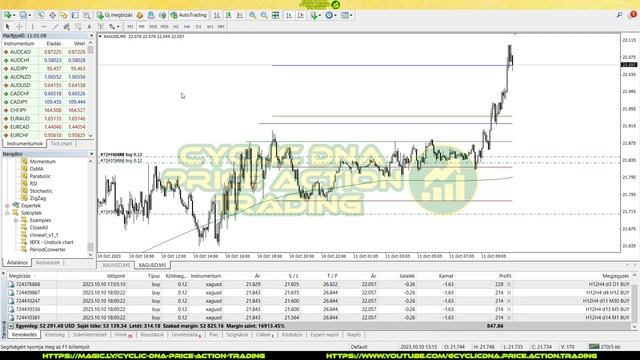Open the arrows objects dropdown
The image size is (640, 360).
point(114,27)
